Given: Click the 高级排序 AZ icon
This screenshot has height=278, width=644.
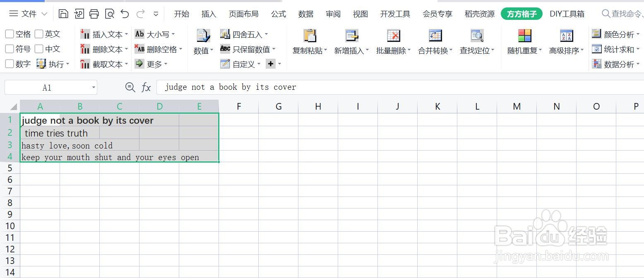Looking at the screenshot, I should pos(566,36).
